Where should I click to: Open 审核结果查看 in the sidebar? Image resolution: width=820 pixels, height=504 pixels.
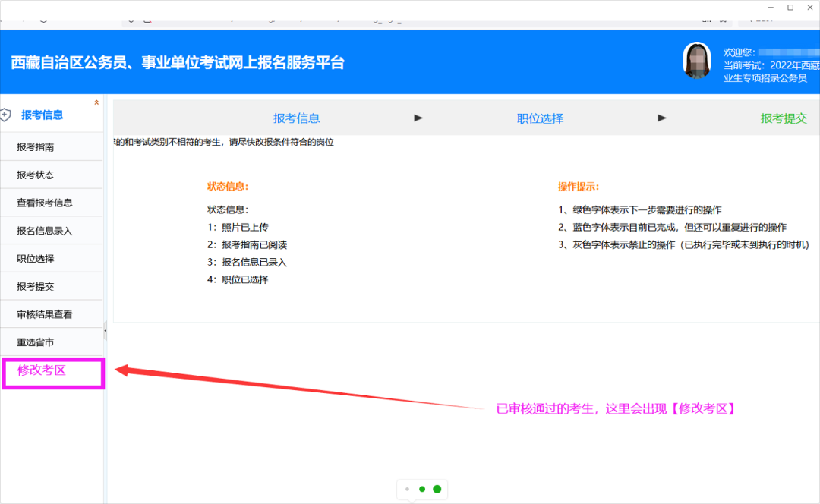45,314
